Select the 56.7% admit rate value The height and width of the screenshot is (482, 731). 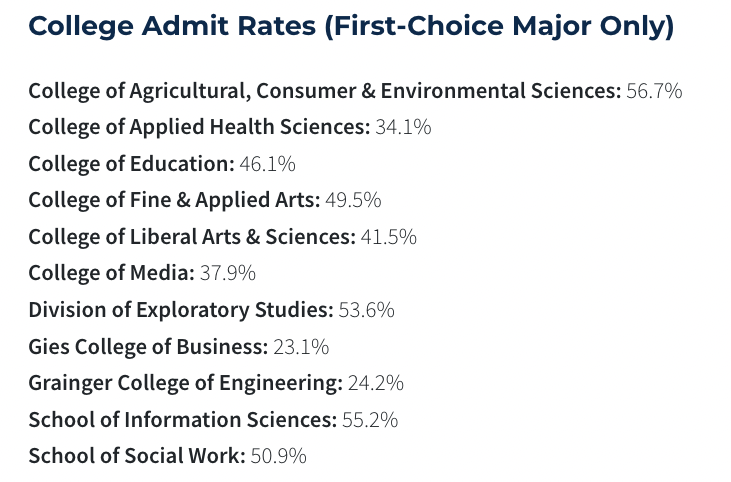click(654, 91)
